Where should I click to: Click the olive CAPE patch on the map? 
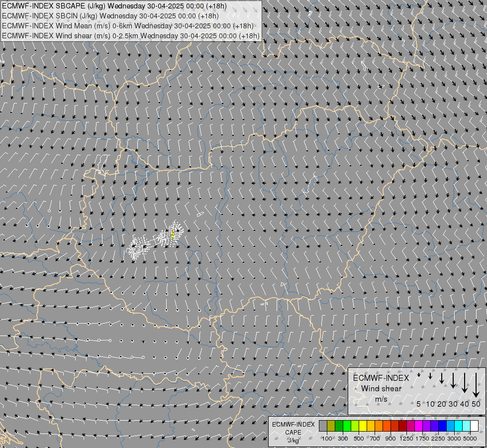pyautogui.click(x=173, y=234)
